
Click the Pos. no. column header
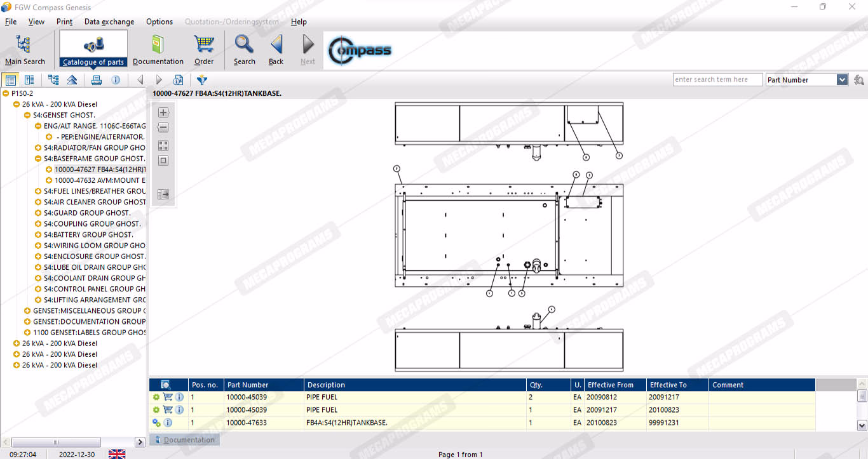[206, 385]
